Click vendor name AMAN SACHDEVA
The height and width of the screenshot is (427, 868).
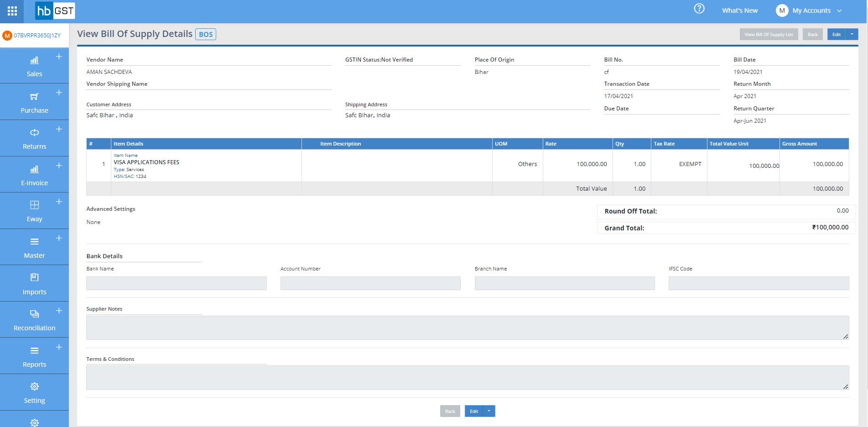(109, 72)
